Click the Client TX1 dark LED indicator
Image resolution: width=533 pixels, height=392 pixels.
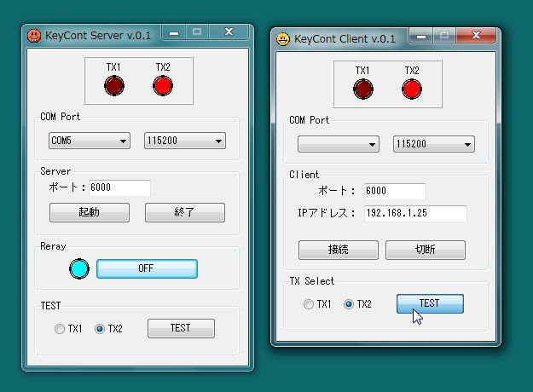tap(363, 89)
